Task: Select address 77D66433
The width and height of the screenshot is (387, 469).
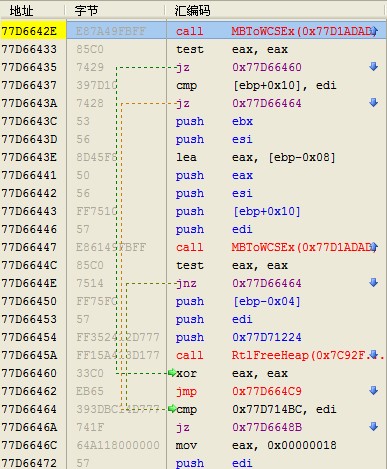Action: (x=29, y=49)
